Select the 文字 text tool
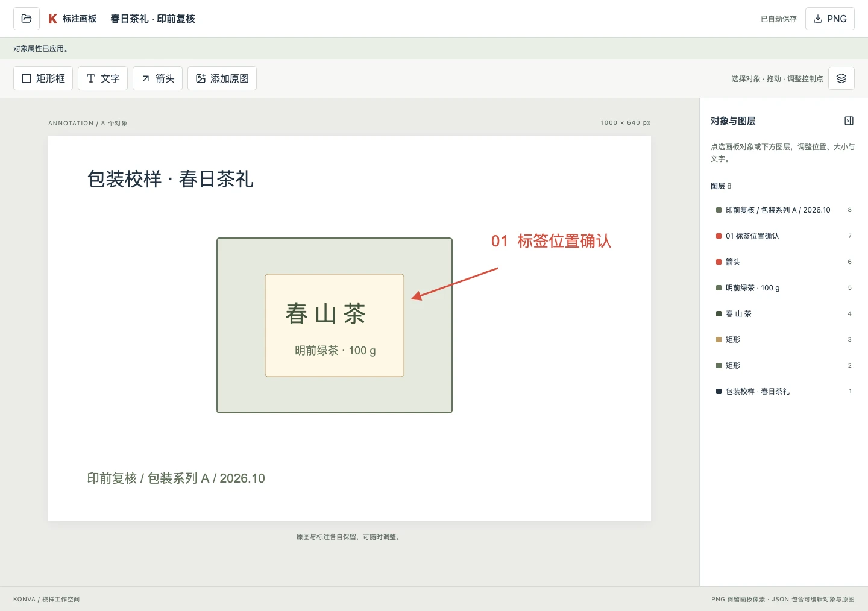The height and width of the screenshot is (611, 868). [x=103, y=78]
